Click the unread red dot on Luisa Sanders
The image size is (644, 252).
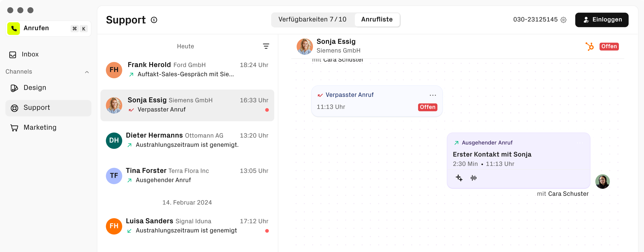click(267, 231)
